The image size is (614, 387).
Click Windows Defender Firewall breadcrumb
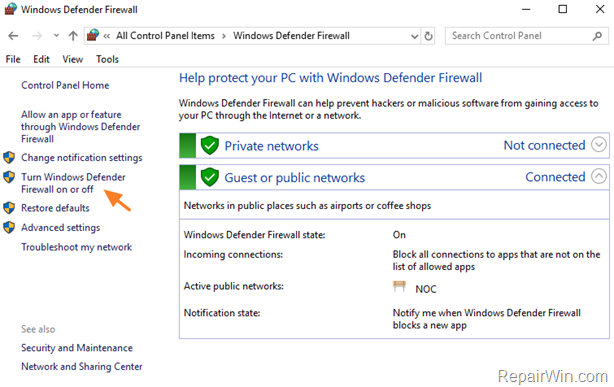291,36
